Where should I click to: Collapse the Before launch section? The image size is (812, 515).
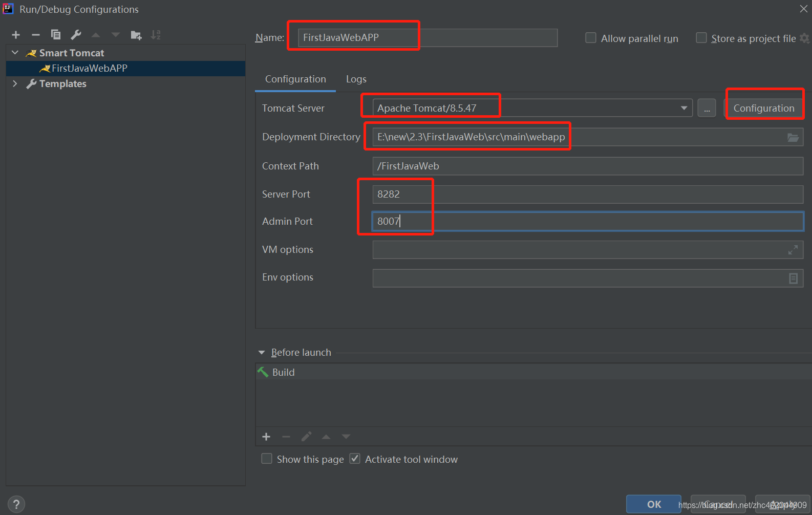(x=262, y=353)
